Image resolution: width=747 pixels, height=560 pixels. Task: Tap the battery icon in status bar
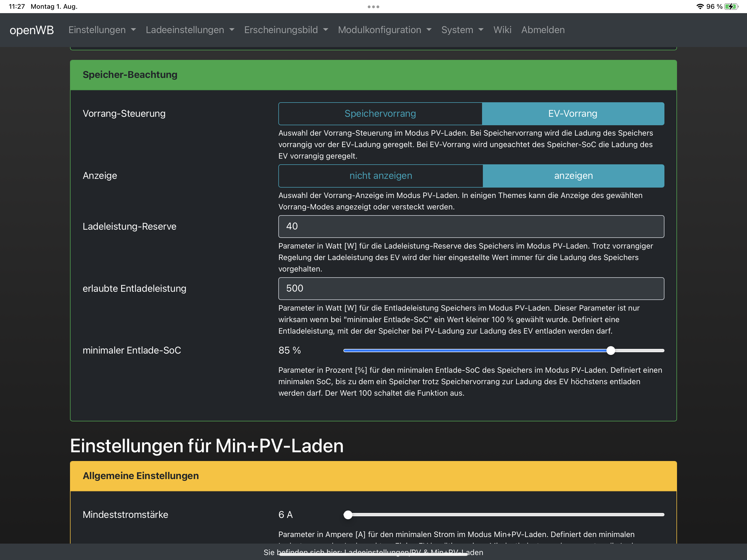[x=731, y=7]
